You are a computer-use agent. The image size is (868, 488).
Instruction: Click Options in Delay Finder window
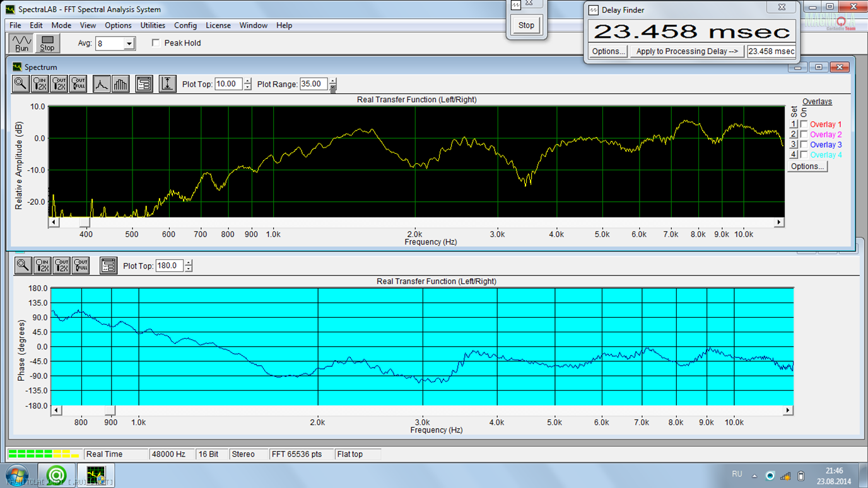pos(609,51)
